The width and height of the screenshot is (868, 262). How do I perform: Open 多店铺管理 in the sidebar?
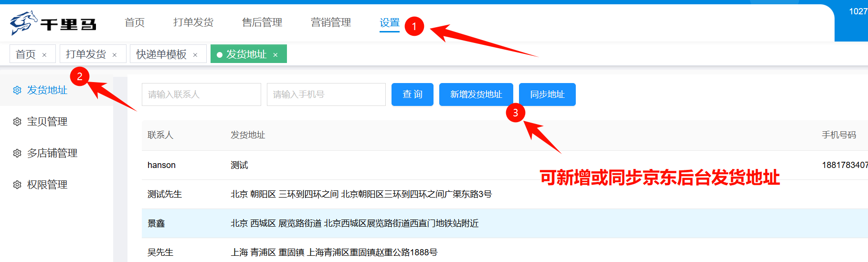[52, 153]
